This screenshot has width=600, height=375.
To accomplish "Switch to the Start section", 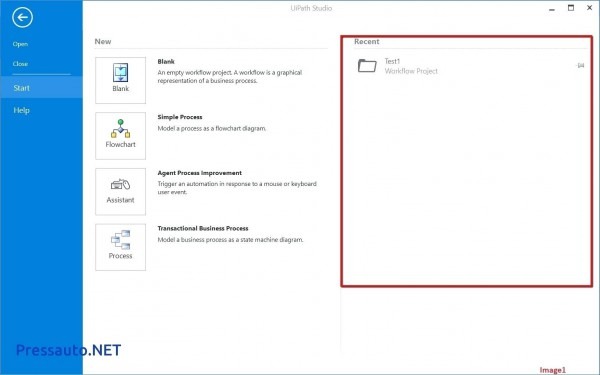I will point(41,88).
